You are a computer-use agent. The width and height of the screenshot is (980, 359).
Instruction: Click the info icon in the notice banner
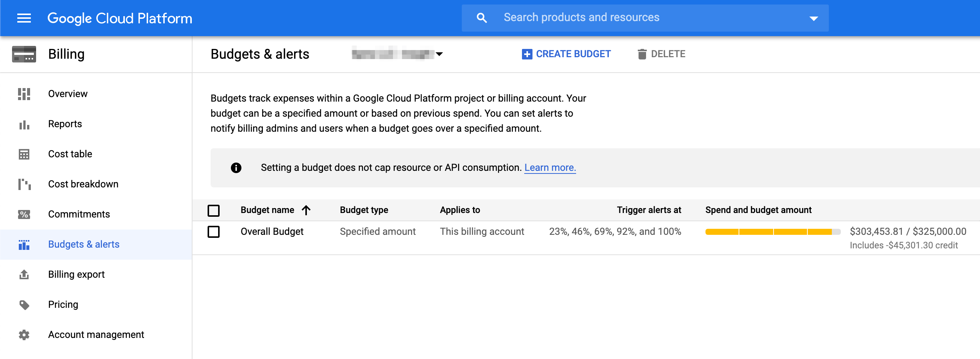point(236,167)
